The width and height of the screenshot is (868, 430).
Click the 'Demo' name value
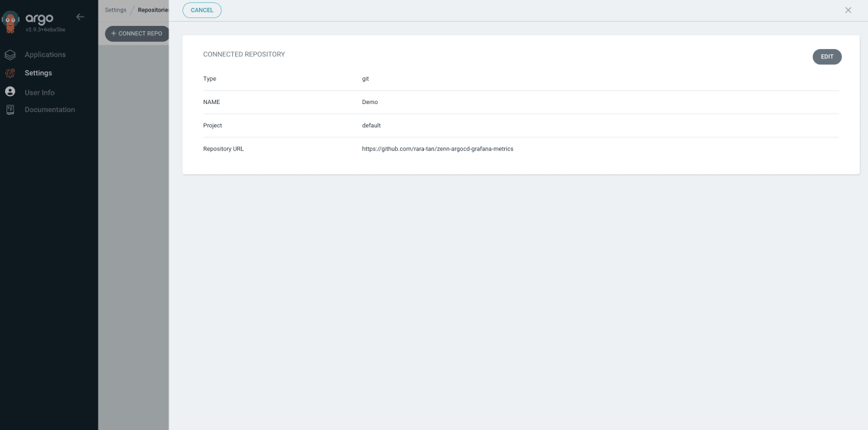point(370,102)
